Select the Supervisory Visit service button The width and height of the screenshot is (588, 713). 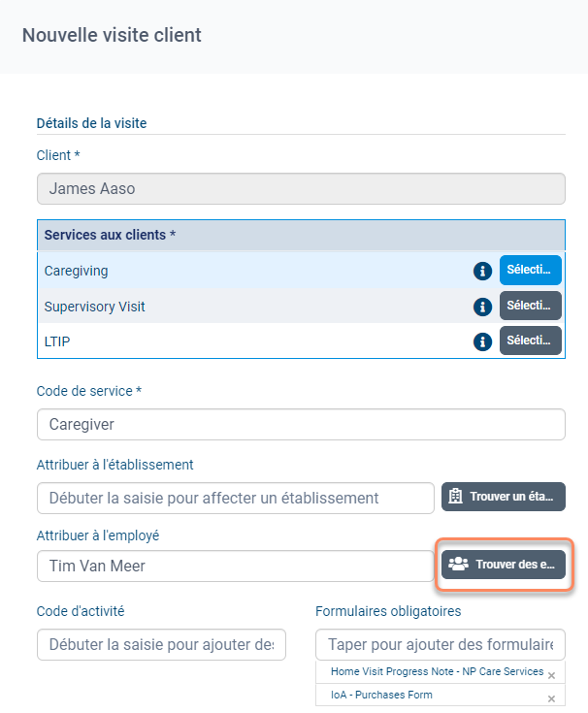pyautogui.click(x=530, y=306)
